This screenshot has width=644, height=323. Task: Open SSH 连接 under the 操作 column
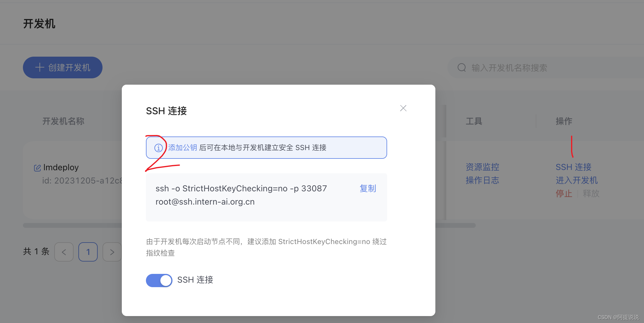click(573, 167)
